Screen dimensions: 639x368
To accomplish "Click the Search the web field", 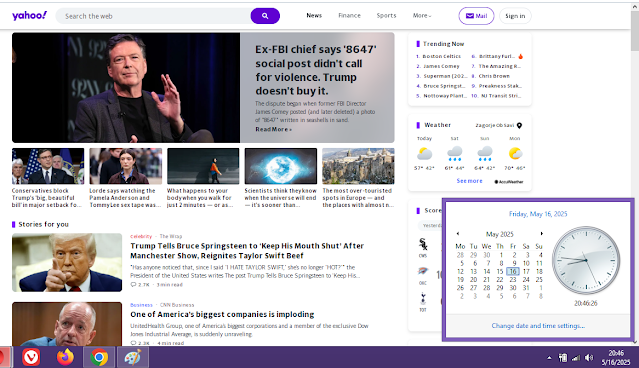I will click(153, 16).
